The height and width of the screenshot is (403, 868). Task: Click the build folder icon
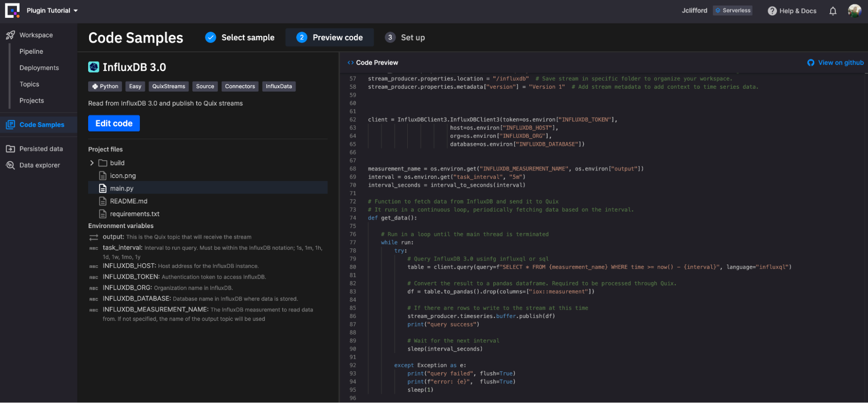point(103,163)
